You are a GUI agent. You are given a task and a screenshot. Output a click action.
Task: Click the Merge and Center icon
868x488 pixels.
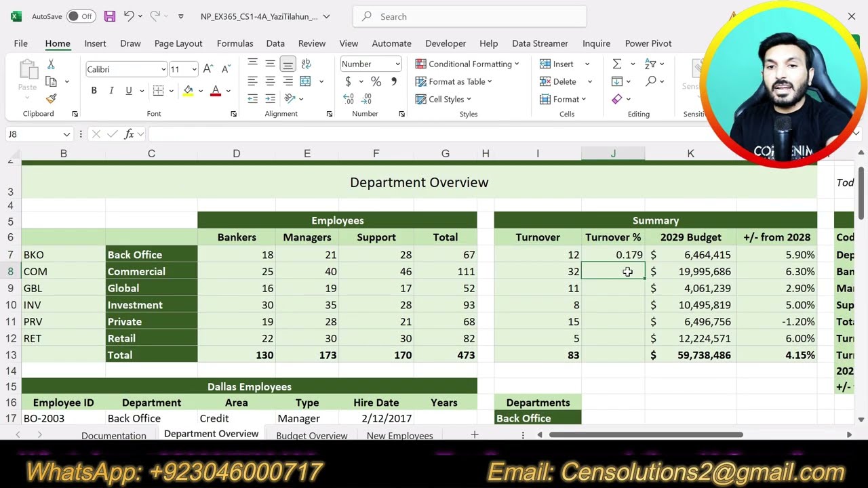pyautogui.click(x=305, y=81)
